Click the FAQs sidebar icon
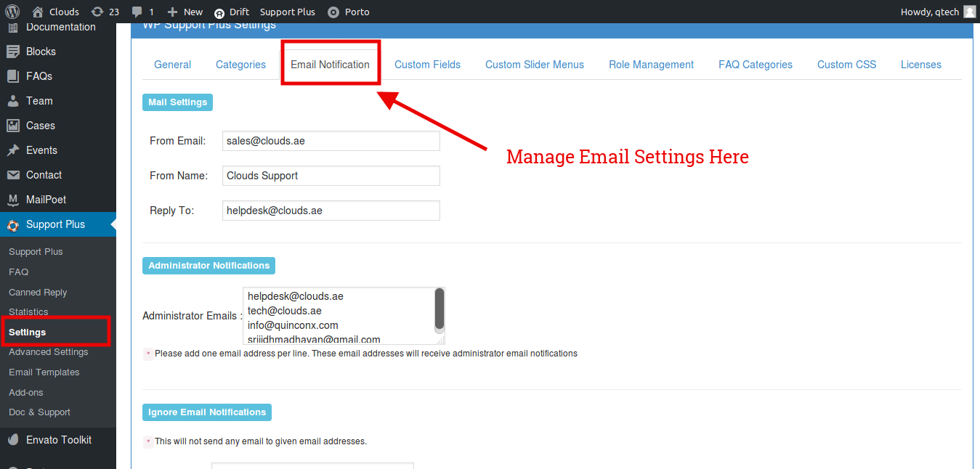The image size is (980, 469). point(13,76)
